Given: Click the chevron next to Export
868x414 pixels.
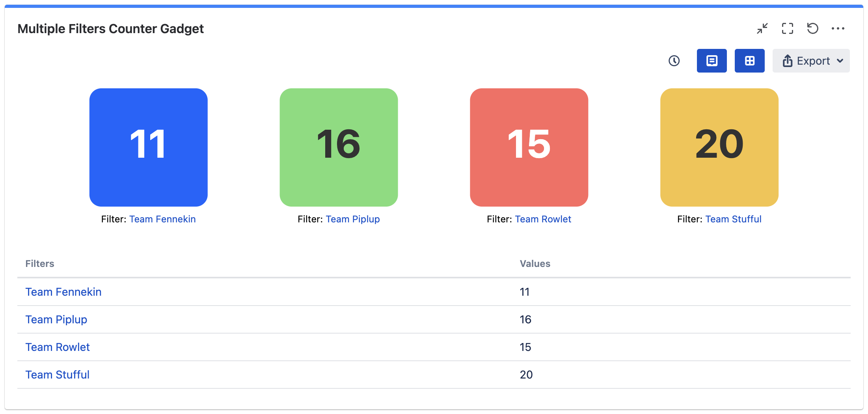Looking at the screenshot, I should tap(841, 61).
